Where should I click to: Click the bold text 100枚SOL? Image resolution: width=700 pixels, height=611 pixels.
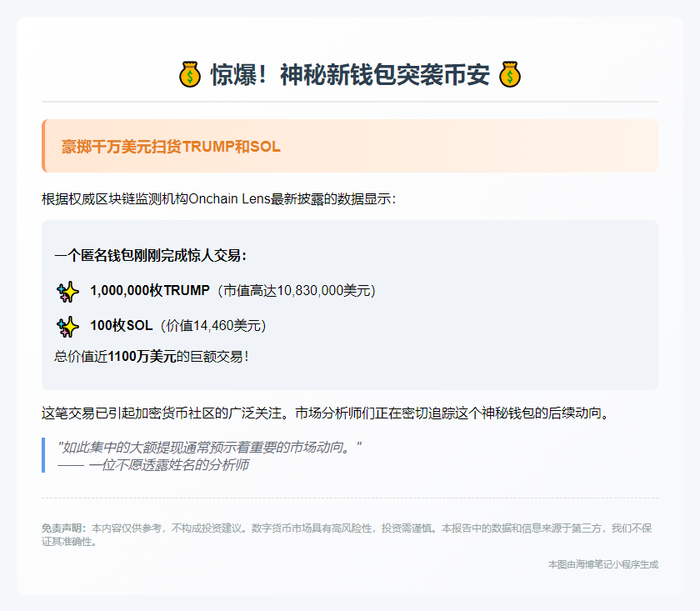pos(122,325)
